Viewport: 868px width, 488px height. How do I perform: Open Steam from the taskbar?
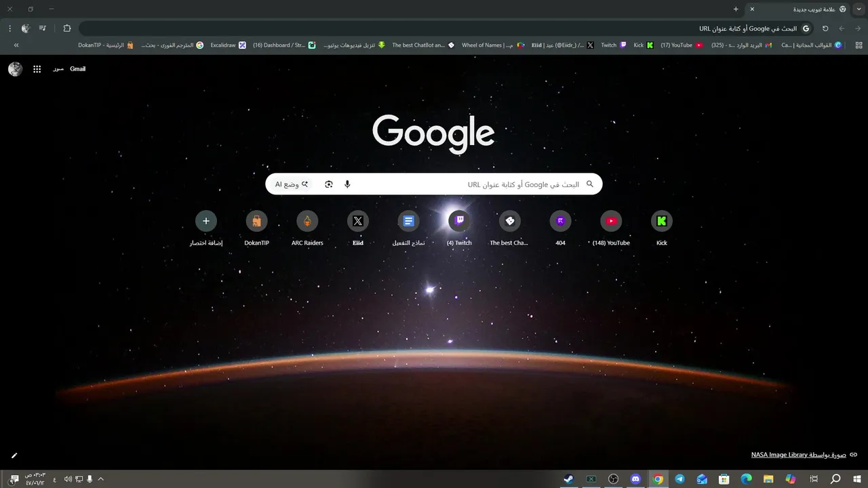click(x=569, y=479)
